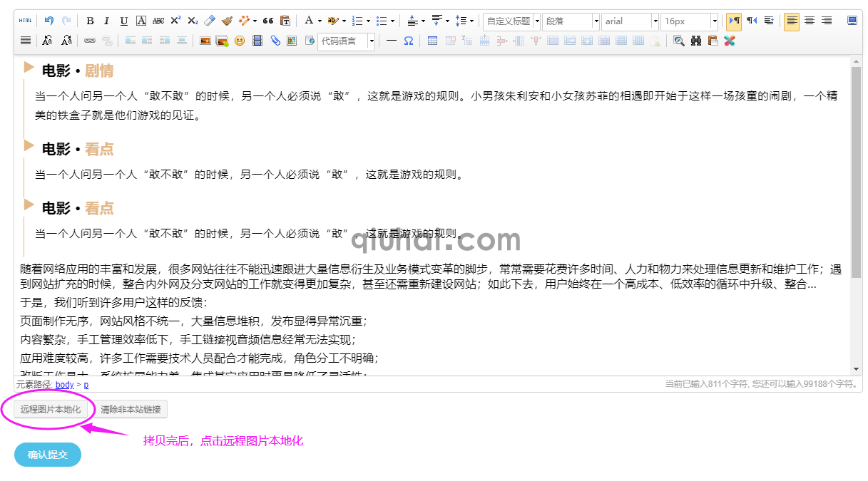
Task: Toggle italic formatting
Action: point(106,20)
